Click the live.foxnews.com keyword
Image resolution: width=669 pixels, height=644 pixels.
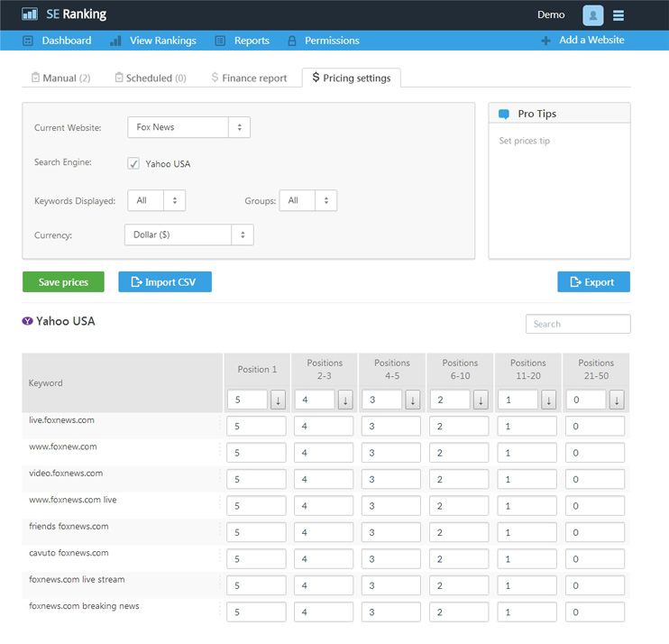[62, 420]
